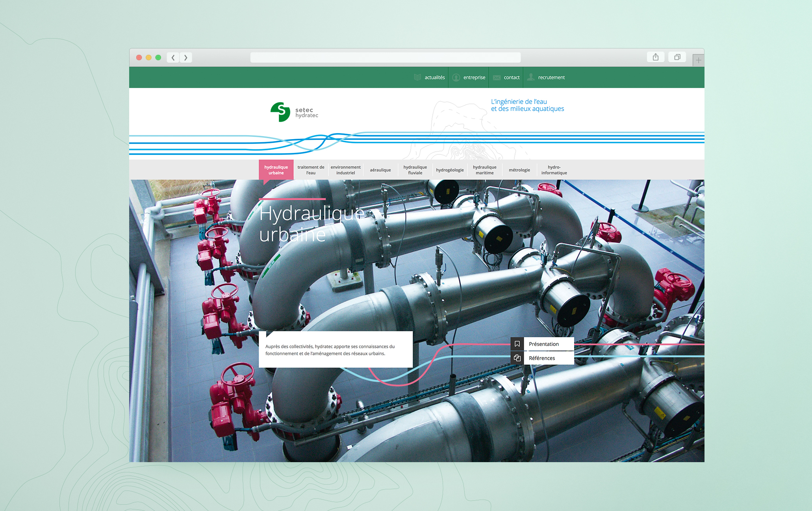
Task: Click the Hydraulique urbaine heading
Action: tap(311, 224)
